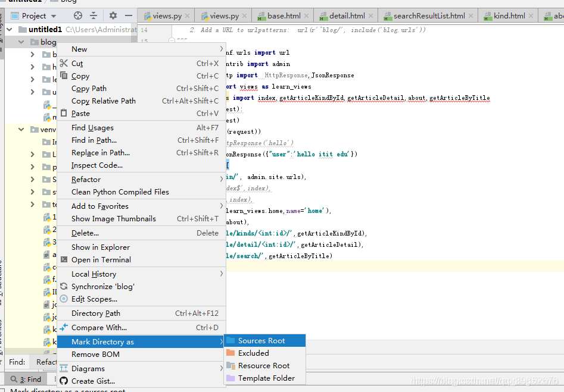The image size is (564, 392).
Task: Expand the Refactor submenu arrow
Action: click(x=221, y=179)
